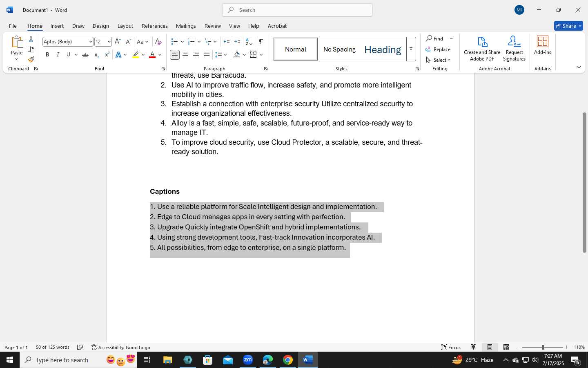Click the Cut scissors icon
This screenshot has width=588, height=368.
31,39
